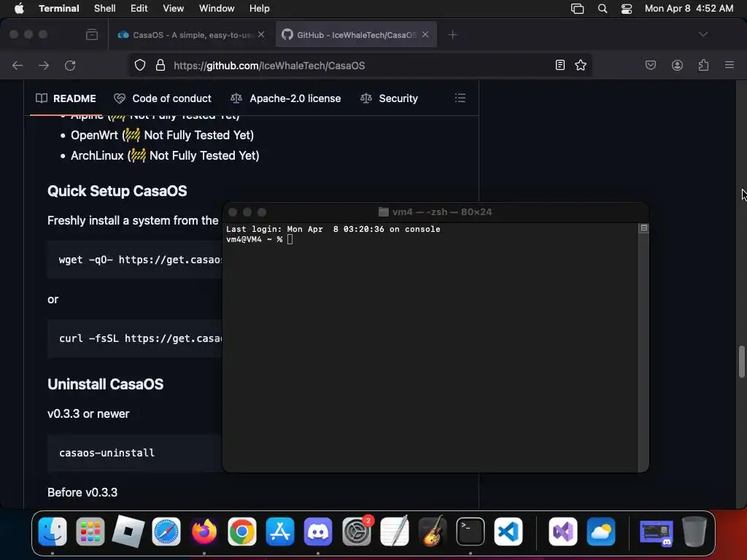Viewport: 747px width, 560px height.
Task: Click the date and time display
Action: pyautogui.click(x=689, y=8)
